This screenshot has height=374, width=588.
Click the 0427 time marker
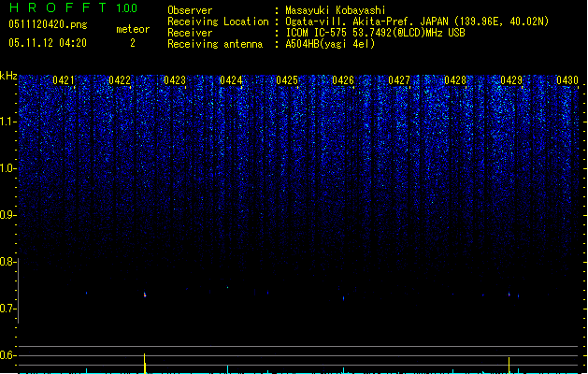(x=399, y=80)
